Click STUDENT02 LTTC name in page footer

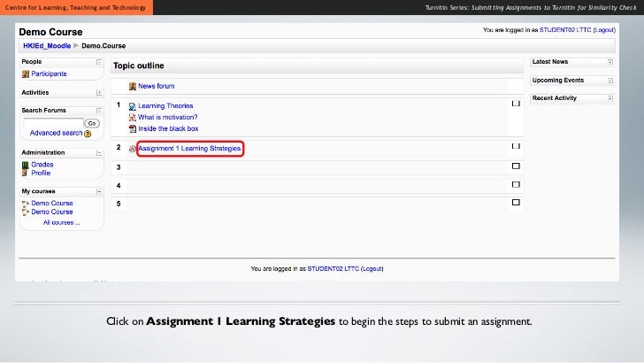333,269
